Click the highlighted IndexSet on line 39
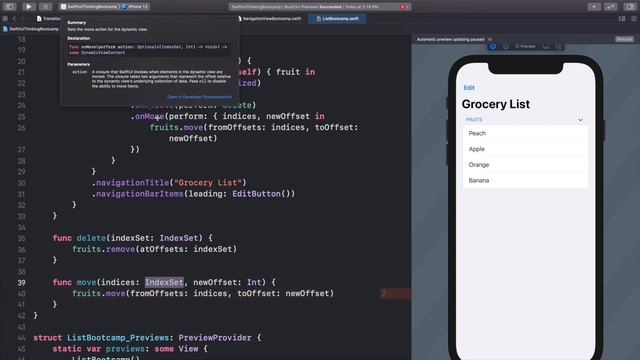Screen dimensions: 640x360 pyautogui.click(x=164, y=282)
